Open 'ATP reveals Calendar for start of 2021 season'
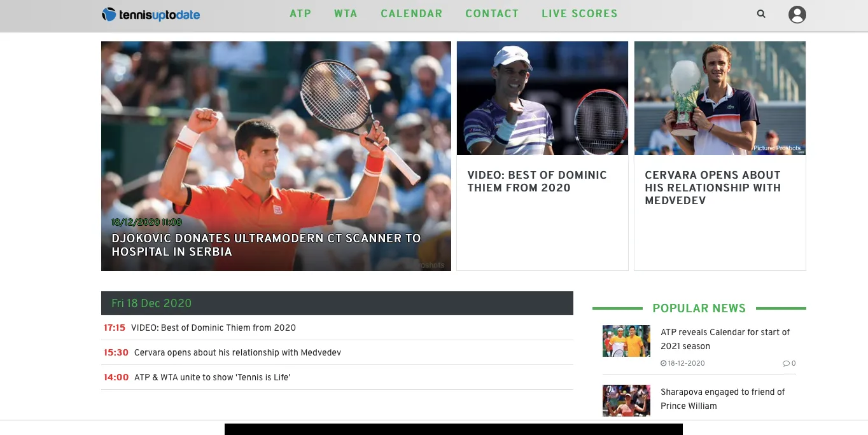 tap(724, 339)
